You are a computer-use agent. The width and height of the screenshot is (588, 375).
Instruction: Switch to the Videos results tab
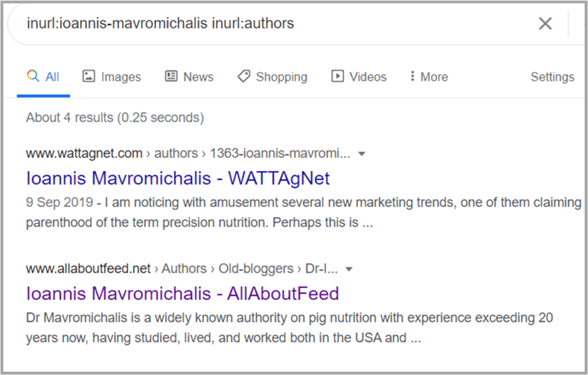point(359,76)
